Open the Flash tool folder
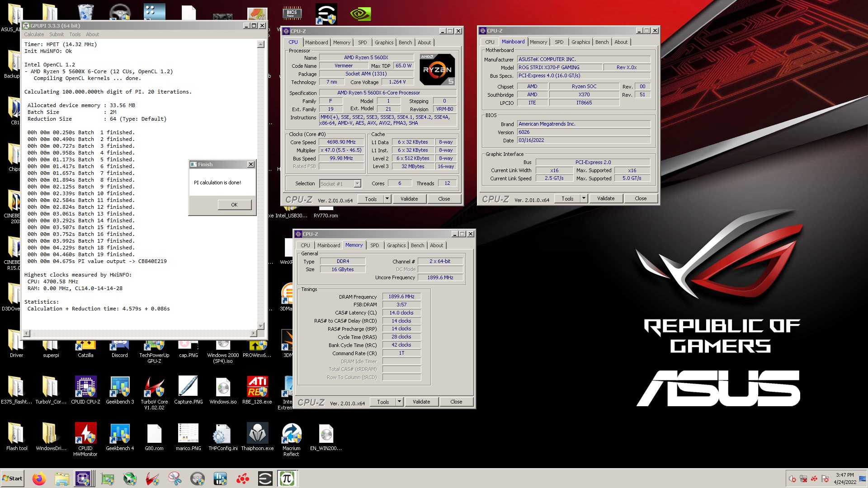Image resolution: width=868 pixels, height=488 pixels. point(17,436)
